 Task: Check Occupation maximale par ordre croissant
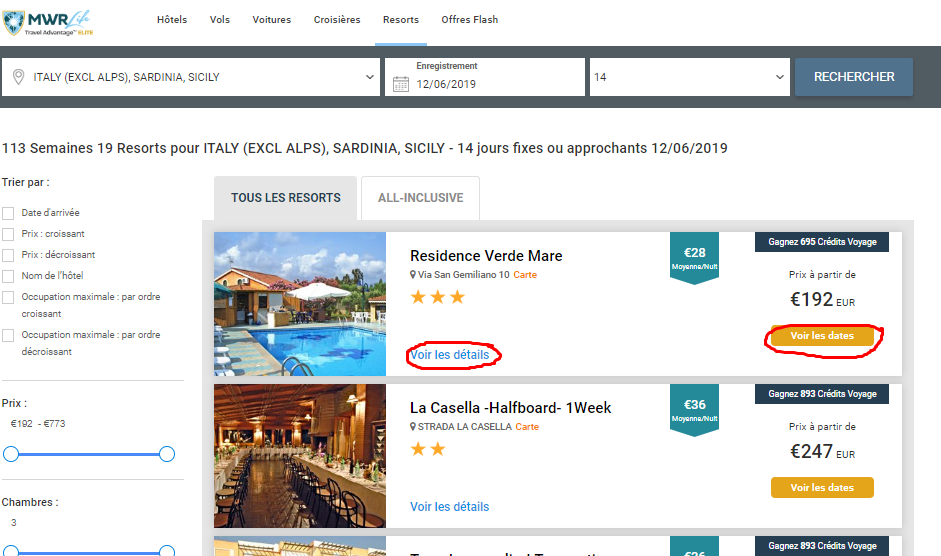(x=8, y=297)
